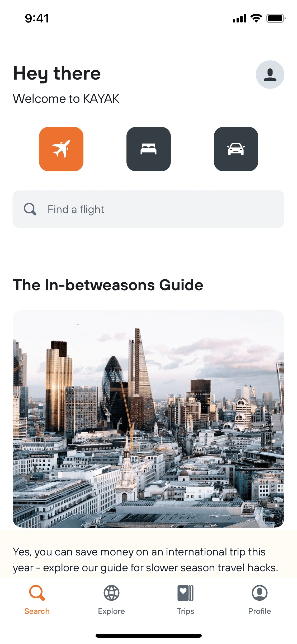Select the Search tab label

click(37, 611)
